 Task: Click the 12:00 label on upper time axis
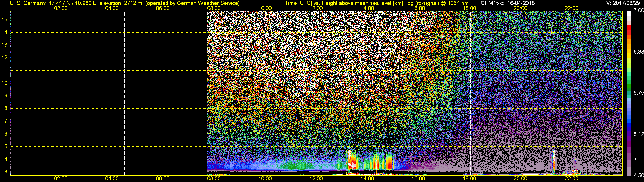pyautogui.click(x=316, y=8)
